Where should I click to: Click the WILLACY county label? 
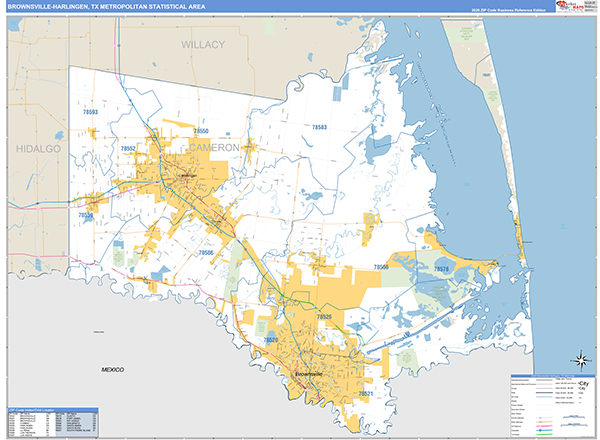[204, 45]
